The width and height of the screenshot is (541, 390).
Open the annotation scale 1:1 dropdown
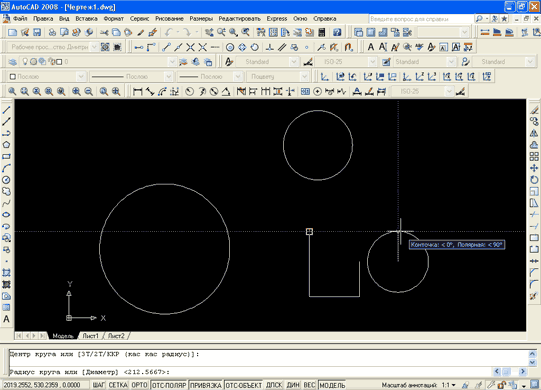[449, 385]
